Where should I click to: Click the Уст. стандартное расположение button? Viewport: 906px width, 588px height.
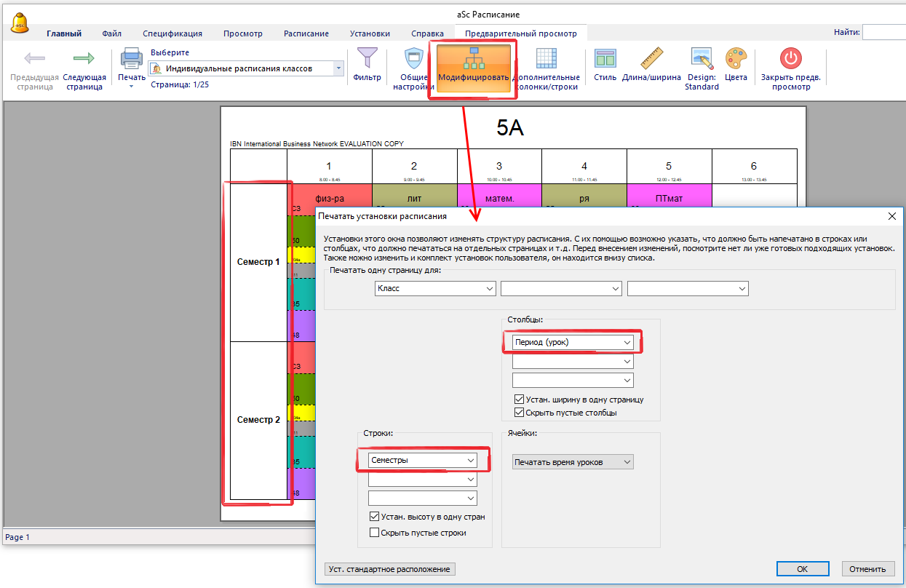point(389,569)
